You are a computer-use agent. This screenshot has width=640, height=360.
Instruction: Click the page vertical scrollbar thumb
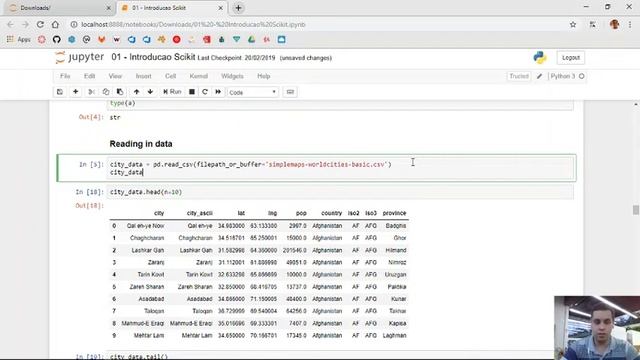[636, 210]
